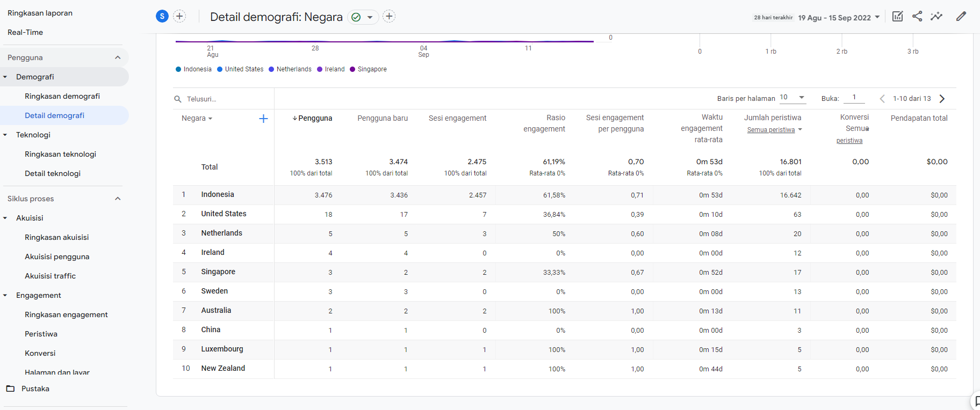Collapse the Engagement tree item
The height and width of the screenshot is (410, 980).
5,295
